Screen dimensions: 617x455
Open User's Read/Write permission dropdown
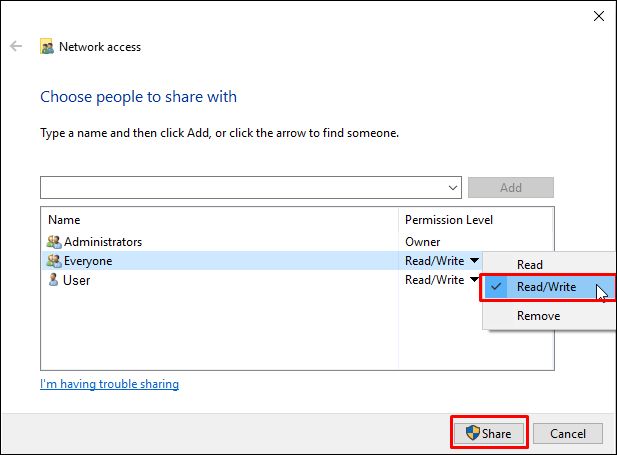(473, 280)
